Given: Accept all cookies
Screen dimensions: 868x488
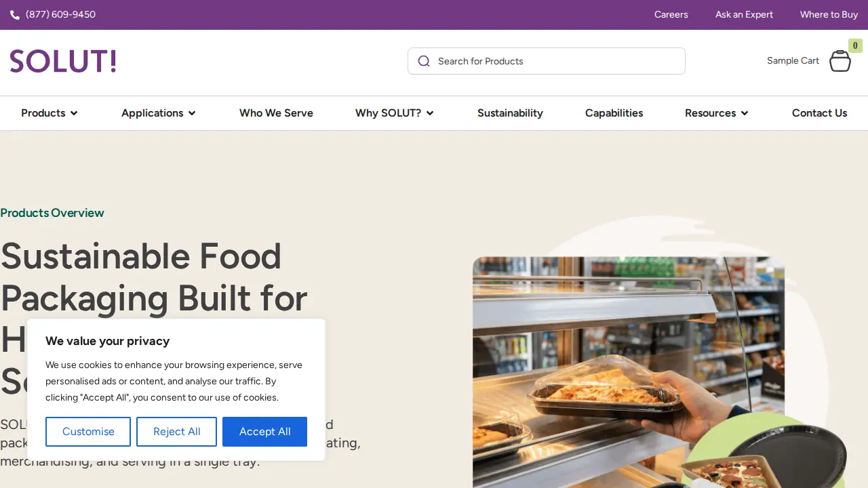Looking at the screenshot, I should pos(264,432).
